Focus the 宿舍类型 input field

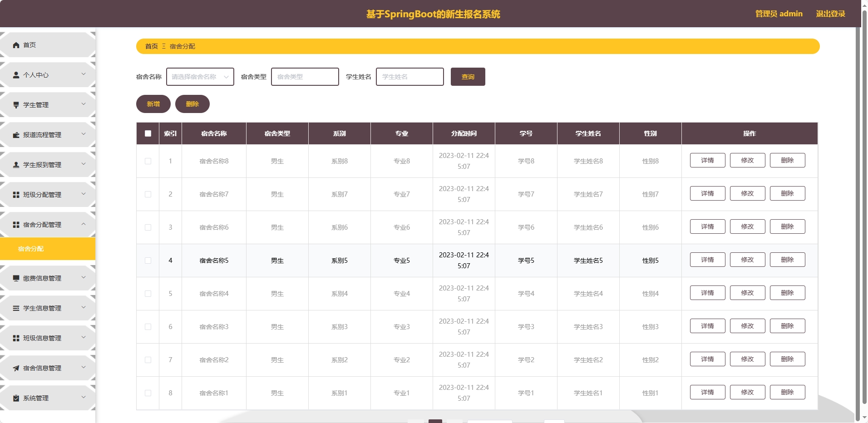click(x=305, y=77)
